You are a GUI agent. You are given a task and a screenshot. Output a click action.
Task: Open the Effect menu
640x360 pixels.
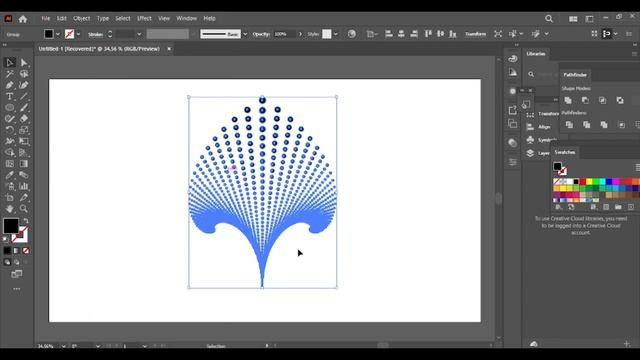pyautogui.click(x=144, y=18)
